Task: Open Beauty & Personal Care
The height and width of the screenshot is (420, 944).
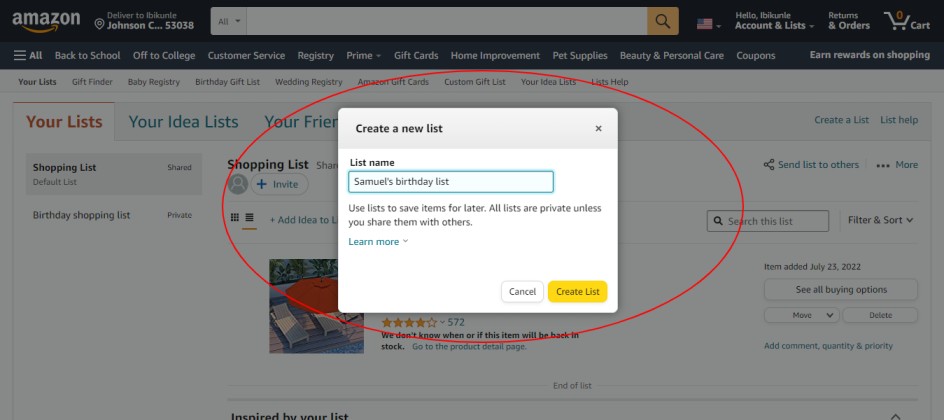Action: [x=672, y=55]
